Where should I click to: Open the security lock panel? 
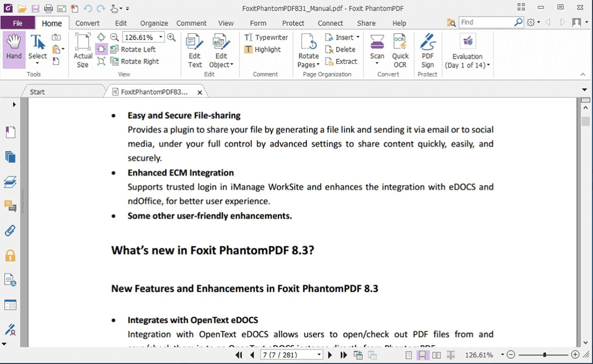pos(10,256)
